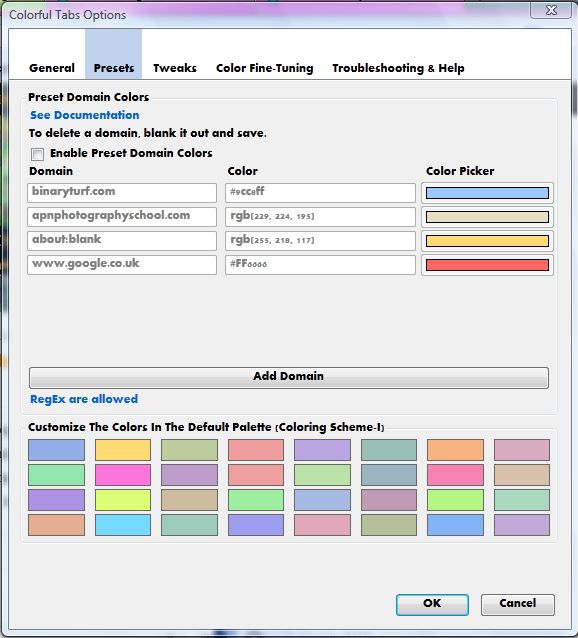578x638 pixels.
Task: Click the RegEx are allowed link
Action: (x=84, y=399)
